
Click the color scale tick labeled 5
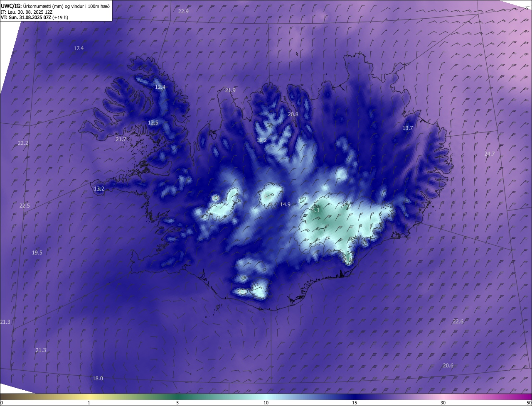[x=177, y=403]
